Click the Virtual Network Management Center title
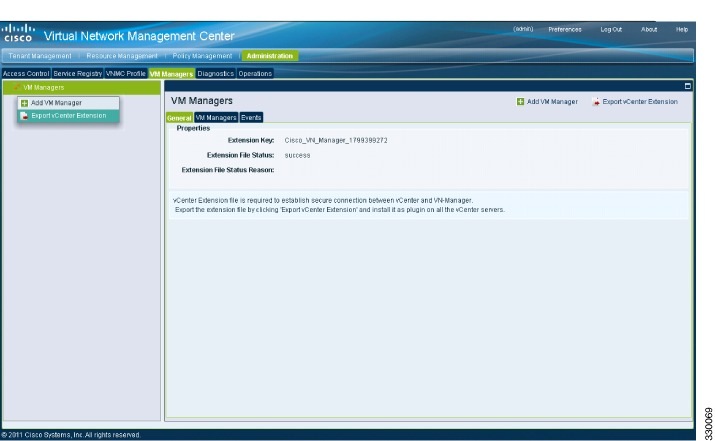Image resolution: width=715 pixels, height=441 pixels. pyautogui.click(x=139, y=36)
